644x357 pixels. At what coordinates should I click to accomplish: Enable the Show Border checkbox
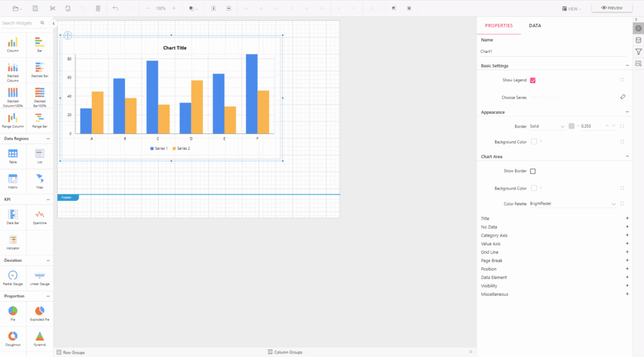click(x=533, y=171)
